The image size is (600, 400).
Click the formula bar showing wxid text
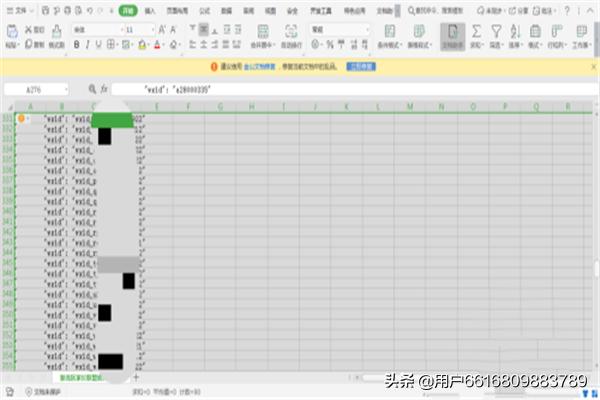pos(354,90)
